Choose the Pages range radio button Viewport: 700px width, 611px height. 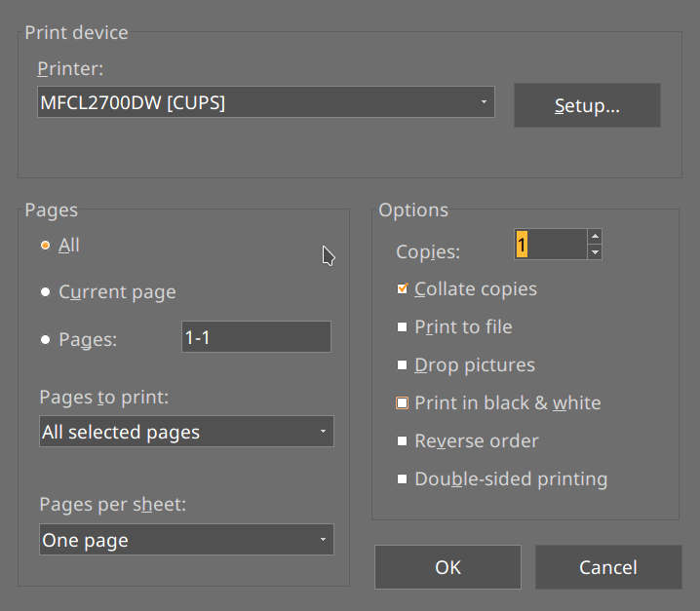tap(46, 340)
